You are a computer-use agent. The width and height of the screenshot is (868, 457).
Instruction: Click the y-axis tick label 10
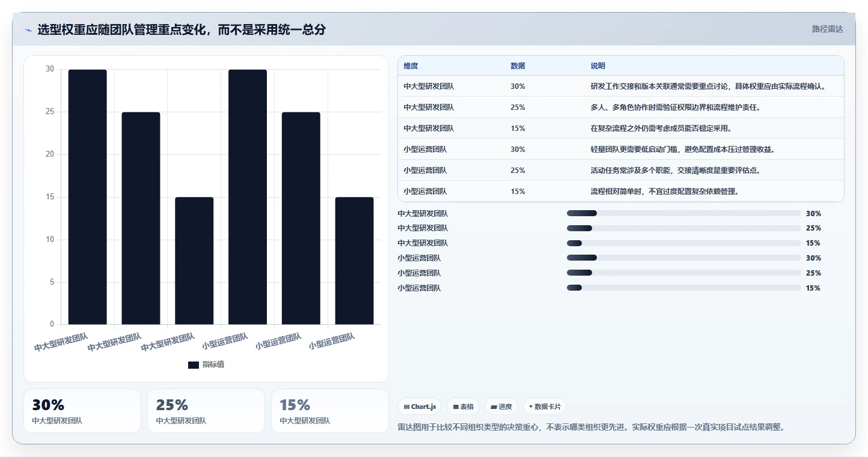tap(50, 240)
